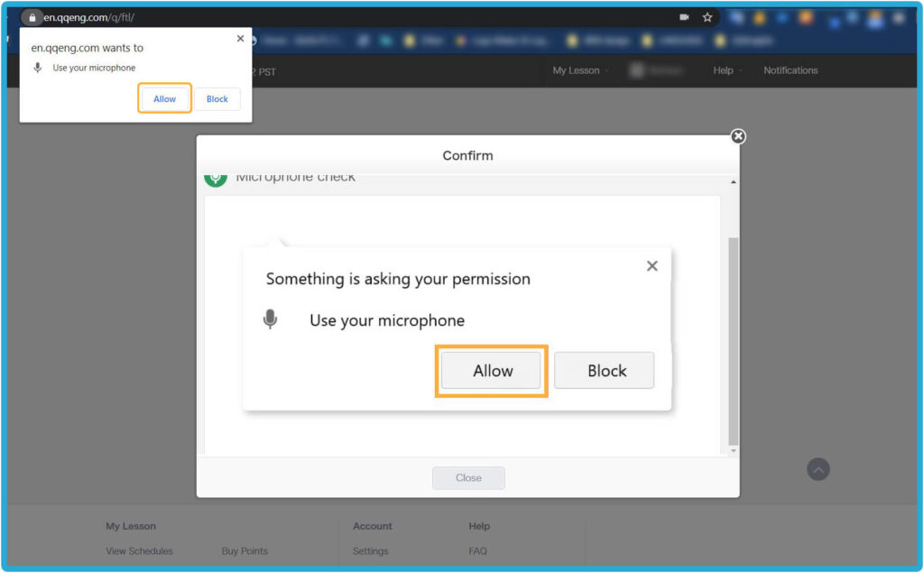Viewport: 924px width, 573px height.
Task: Expand the My Lesson dropdown menu
Action: click(578, 70)
